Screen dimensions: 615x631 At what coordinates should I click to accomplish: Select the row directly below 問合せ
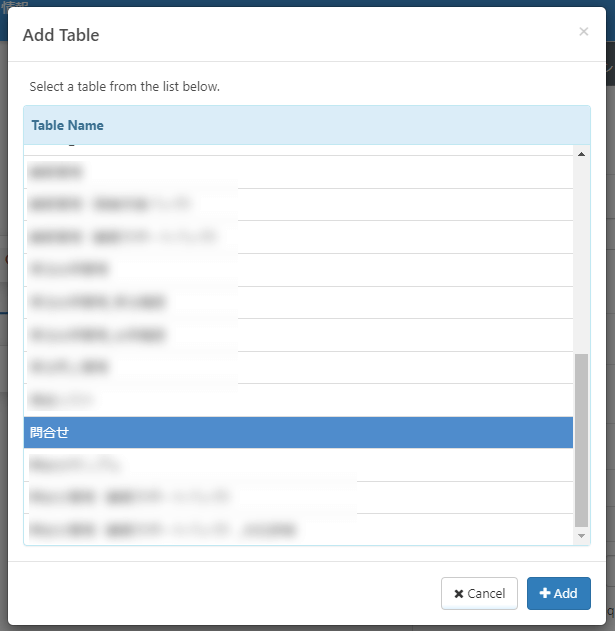pyautogui.click(x=298, y=465)
